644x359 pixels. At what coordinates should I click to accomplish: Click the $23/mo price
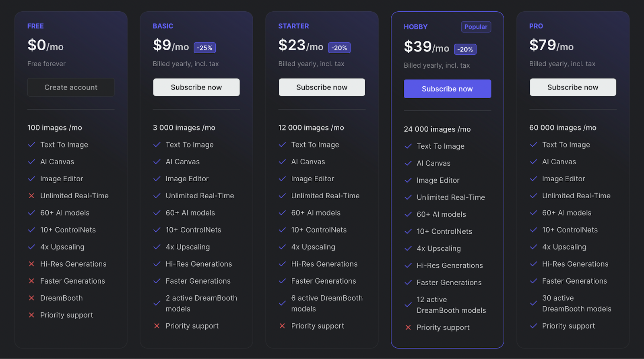click(301, 45)
